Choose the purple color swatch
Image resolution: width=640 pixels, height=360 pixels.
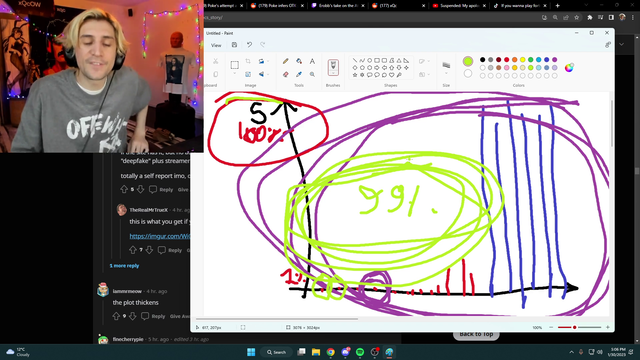point(554,60)
